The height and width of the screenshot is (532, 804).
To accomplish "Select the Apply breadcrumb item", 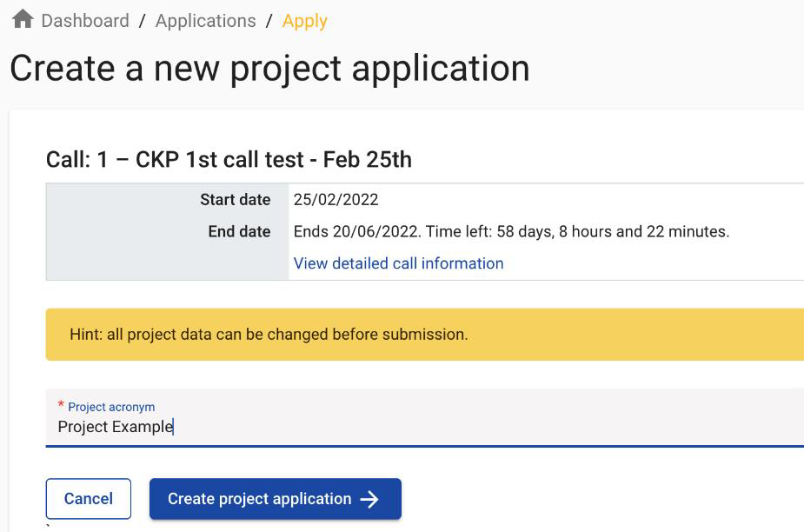I will [x=304, y=21].
